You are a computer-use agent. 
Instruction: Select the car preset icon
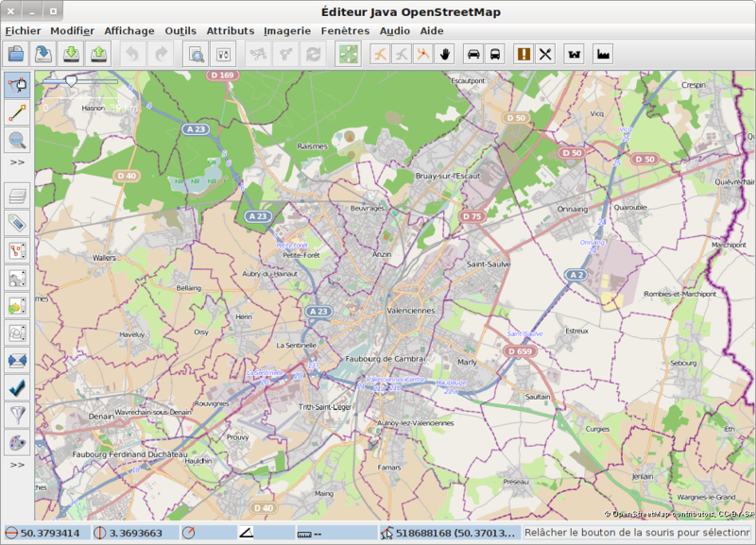[473, 54]
